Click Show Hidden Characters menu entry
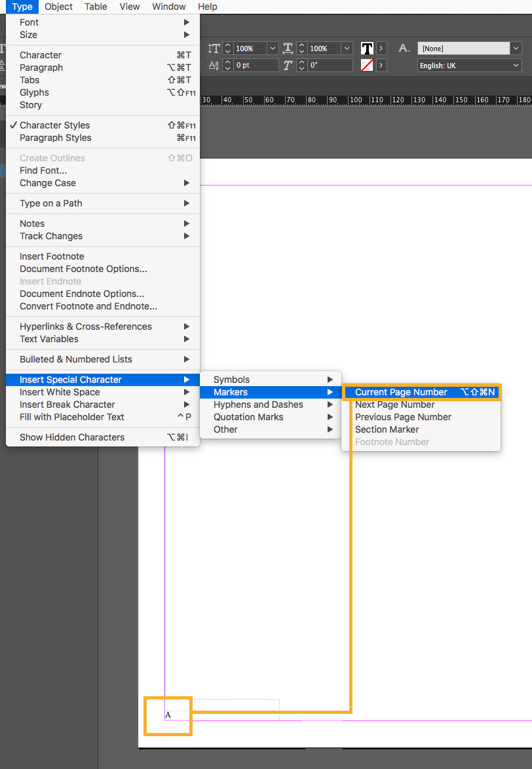Image resolution: width=532 pixels, height=769 pixels. tap(72, 437)
